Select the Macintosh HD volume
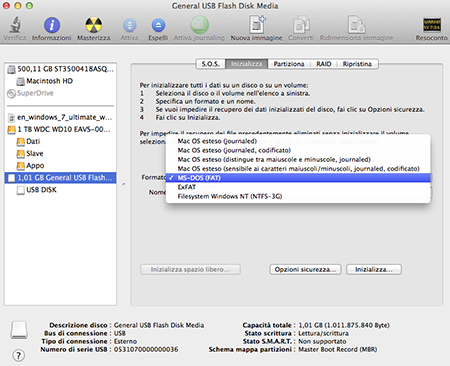Image resolution: width=450 pixels, height=366 pixels. coord(60,81)
